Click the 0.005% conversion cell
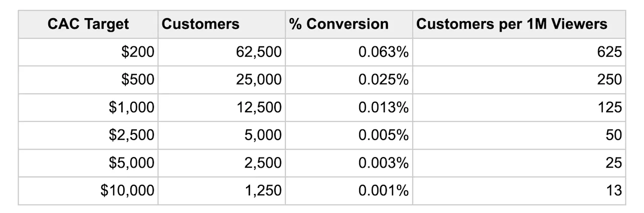The width and height of the screenshot is (644, 213). 349,135
